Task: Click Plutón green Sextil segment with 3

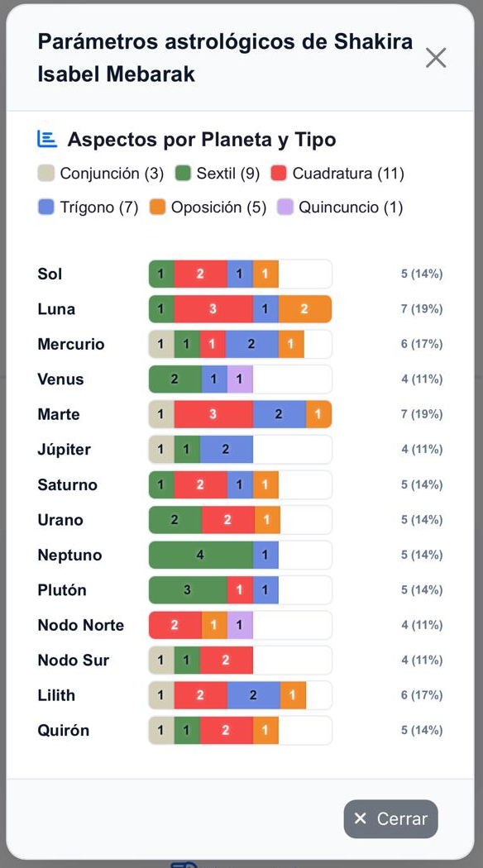Action: 188,589
